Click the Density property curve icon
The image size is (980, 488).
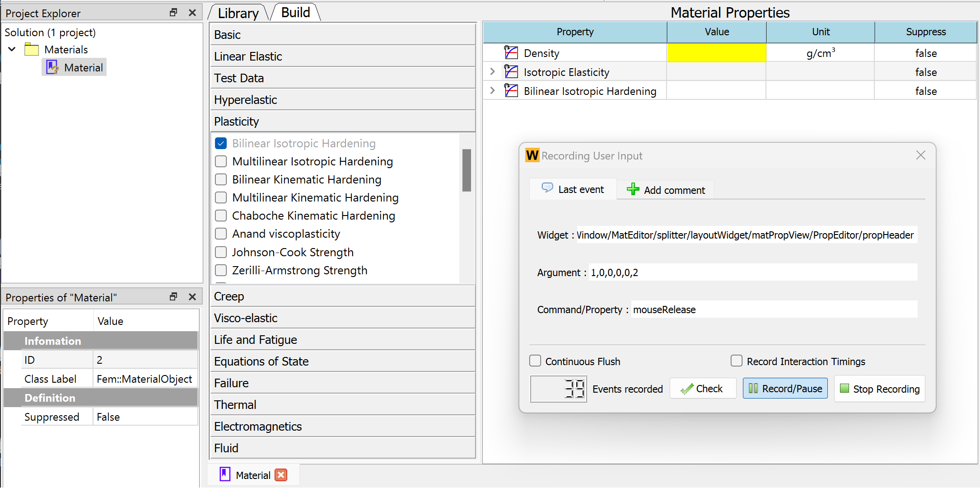(511, 53)
